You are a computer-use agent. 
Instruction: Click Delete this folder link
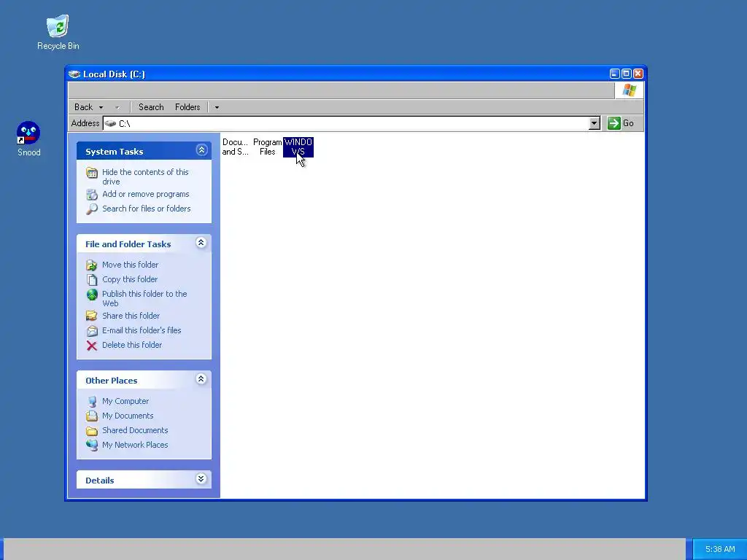(x=132, y=345)
